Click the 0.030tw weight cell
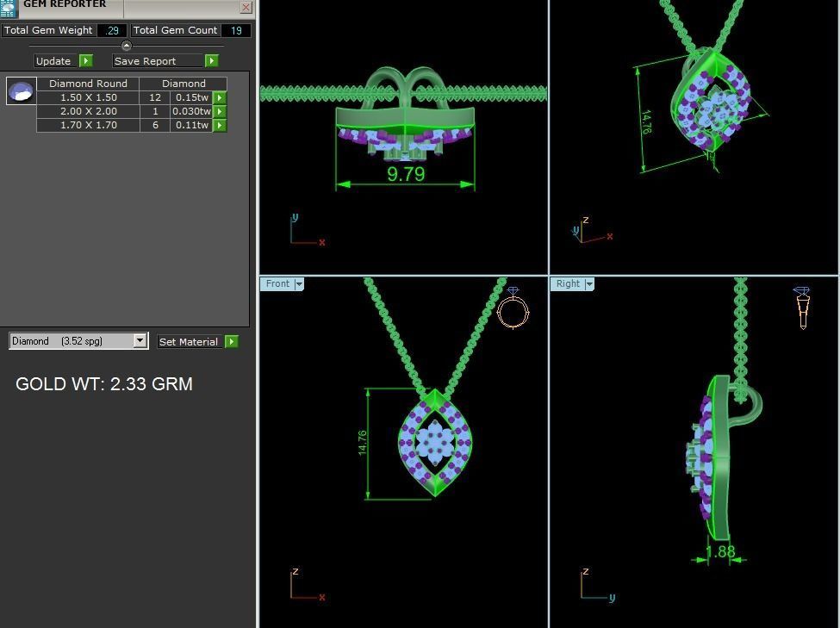 point(192,111)
